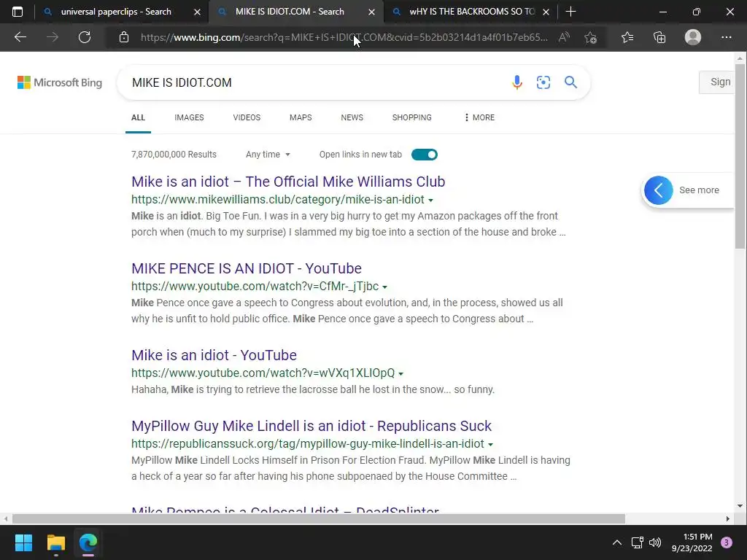Show hidden system tray icons
Viewport: 747px width, 560px height.
click(x=617, y=542)
